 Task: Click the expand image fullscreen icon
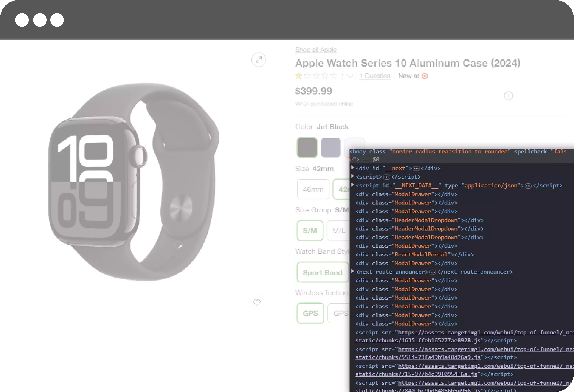259,60
